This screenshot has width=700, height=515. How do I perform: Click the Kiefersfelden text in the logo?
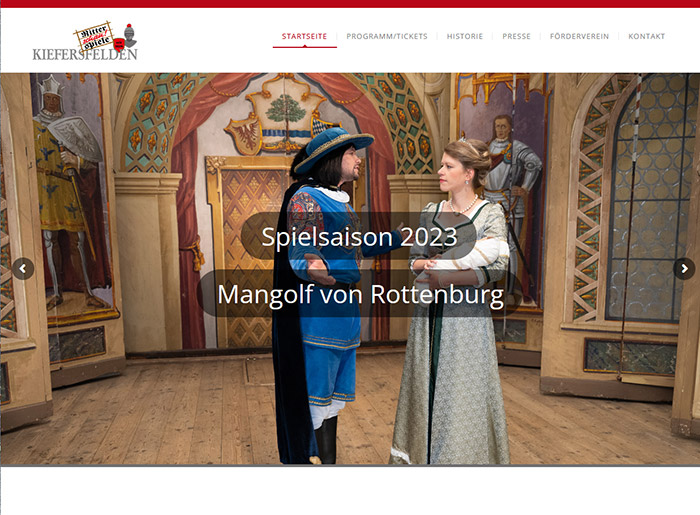(85, 54)
